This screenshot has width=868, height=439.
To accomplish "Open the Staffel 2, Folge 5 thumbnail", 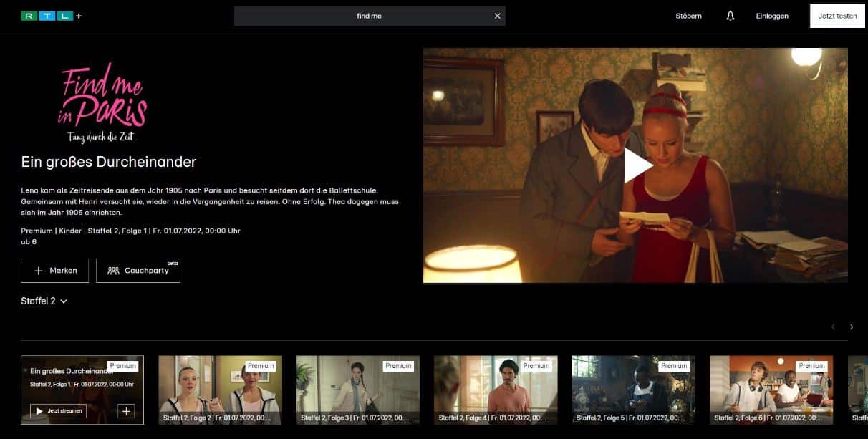I will click(x=634, y=390).
